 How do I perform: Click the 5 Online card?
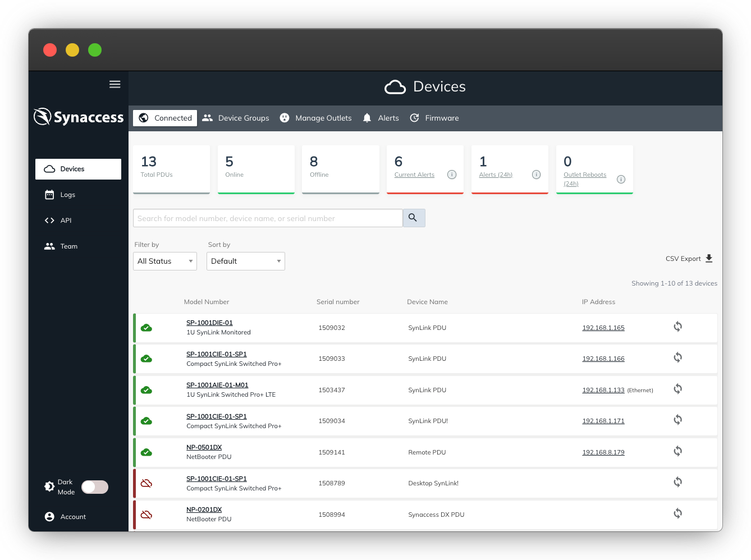coord(256,169)
